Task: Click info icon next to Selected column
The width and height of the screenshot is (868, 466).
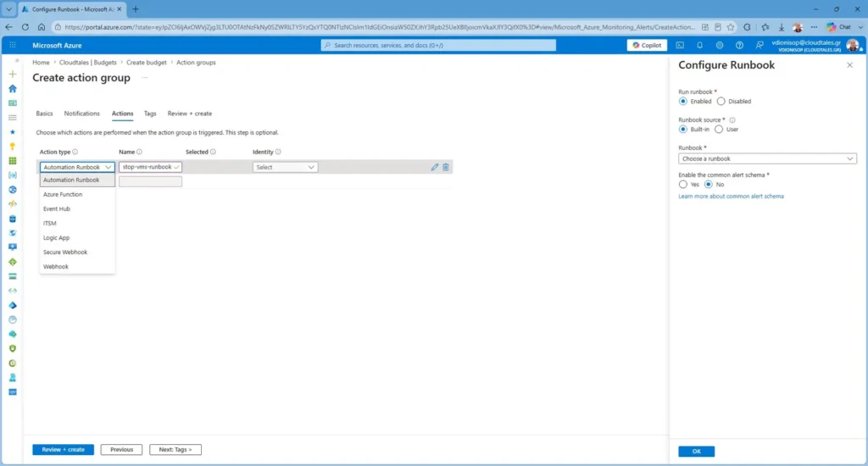Action: [213, 152]
